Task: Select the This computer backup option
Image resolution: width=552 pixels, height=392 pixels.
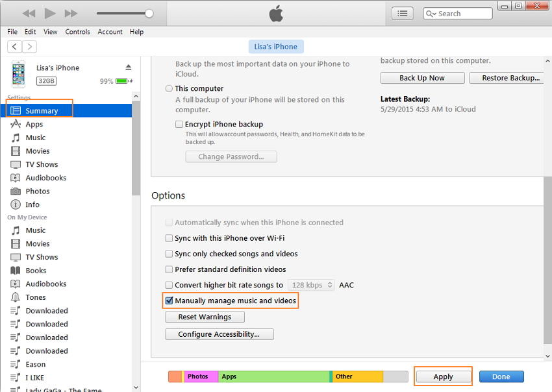Action: 169,88
